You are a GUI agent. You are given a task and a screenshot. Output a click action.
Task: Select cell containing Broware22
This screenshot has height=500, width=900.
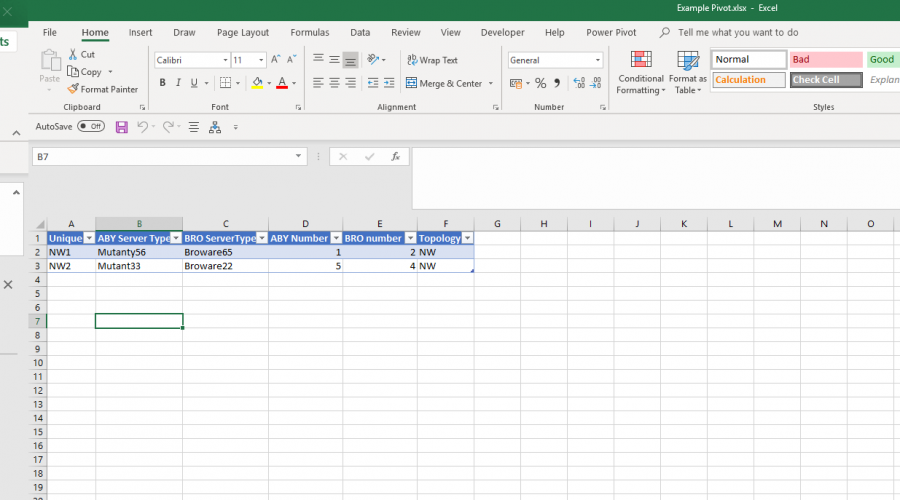tap(226, 266)
